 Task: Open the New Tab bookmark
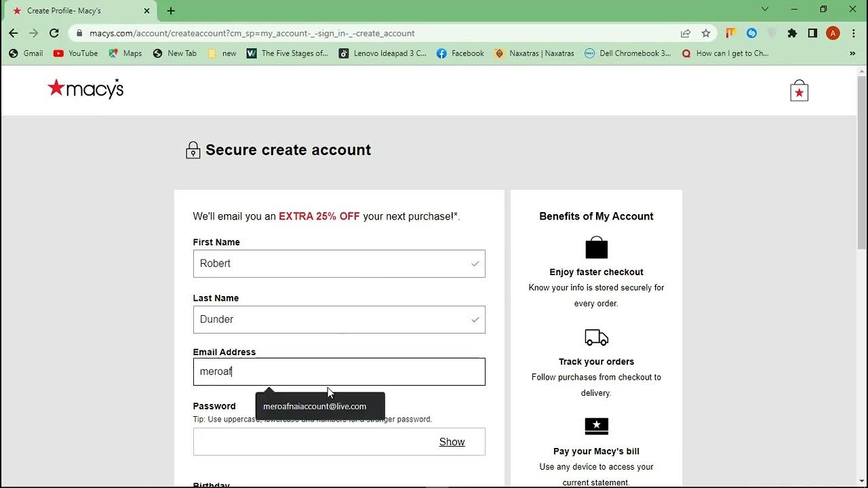point(175,53)
